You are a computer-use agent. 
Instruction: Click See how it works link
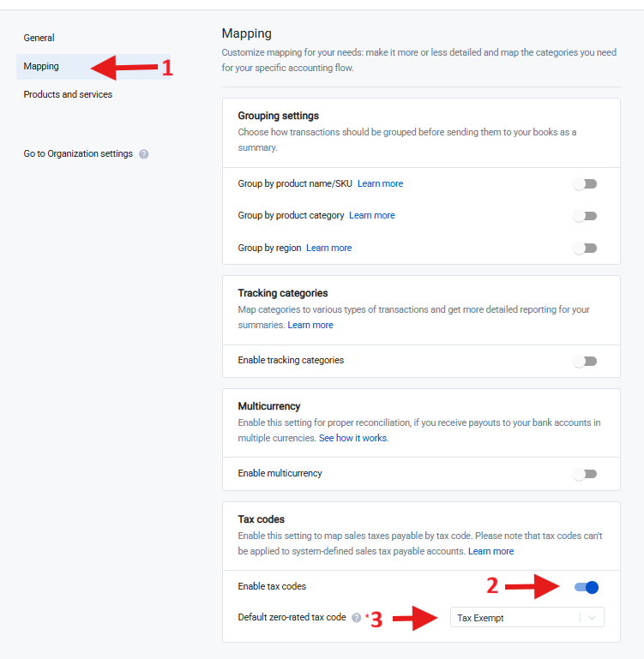click(353, 438)
